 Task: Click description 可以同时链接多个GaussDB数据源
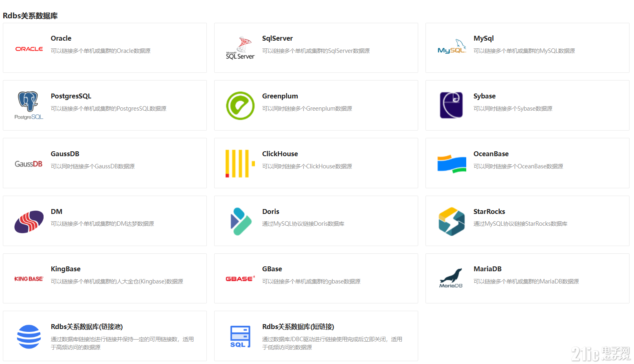click(x=92, y=166)
